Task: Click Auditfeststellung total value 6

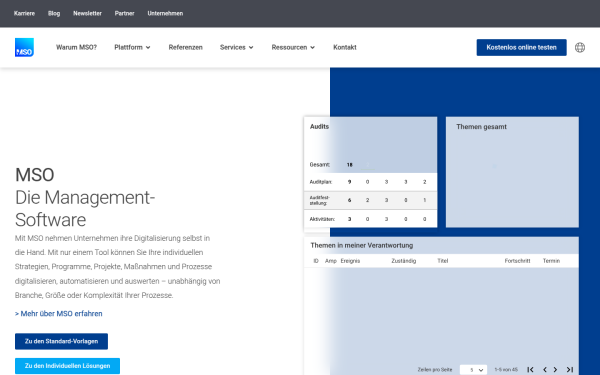Action: tap(349, 200)
